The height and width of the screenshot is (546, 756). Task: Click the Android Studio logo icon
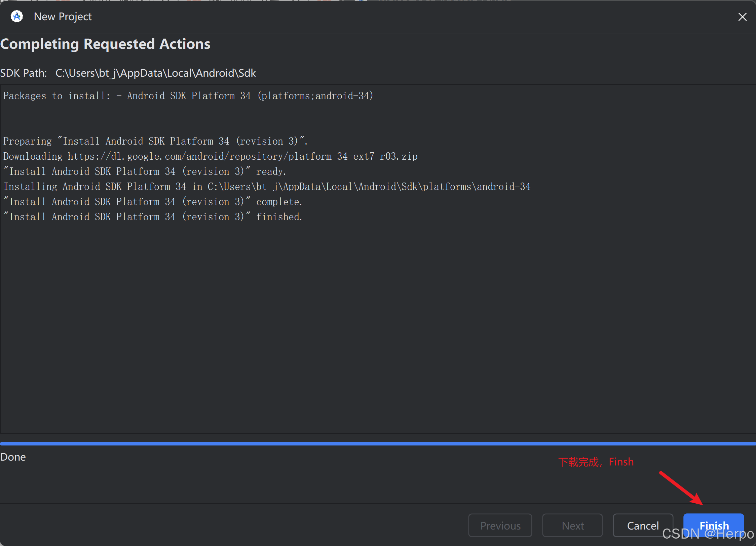point(16,16)
